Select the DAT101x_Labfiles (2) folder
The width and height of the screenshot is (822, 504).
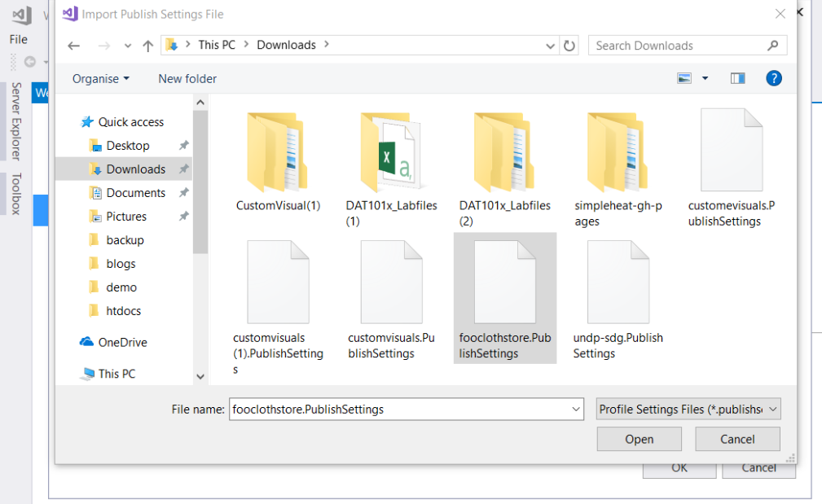505,169
